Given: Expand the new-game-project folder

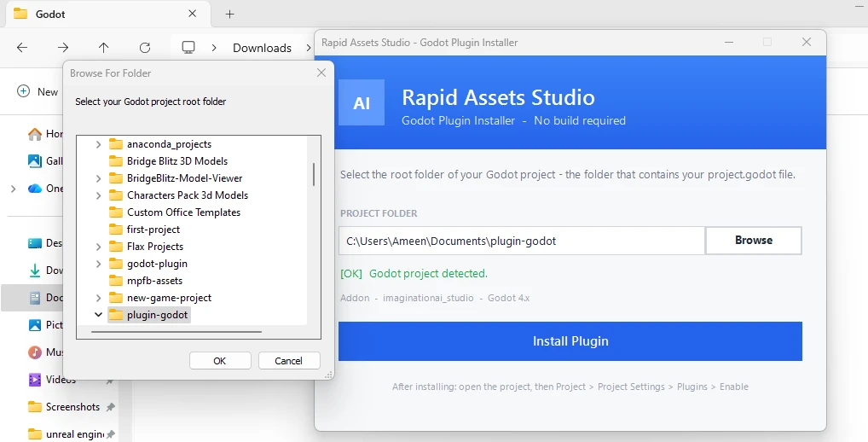Looking at the screenshot, I should (x=98, y=298).
